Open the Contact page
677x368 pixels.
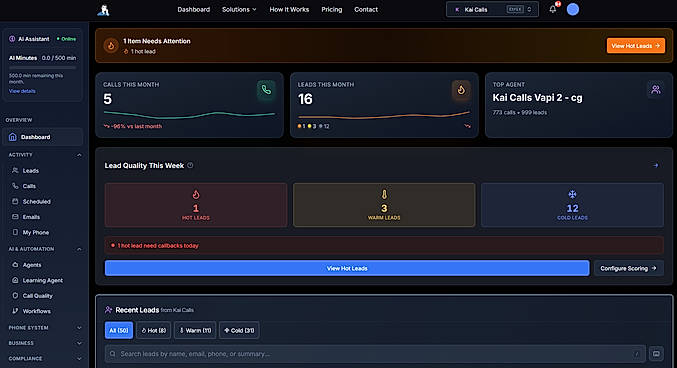coord(366,10)
